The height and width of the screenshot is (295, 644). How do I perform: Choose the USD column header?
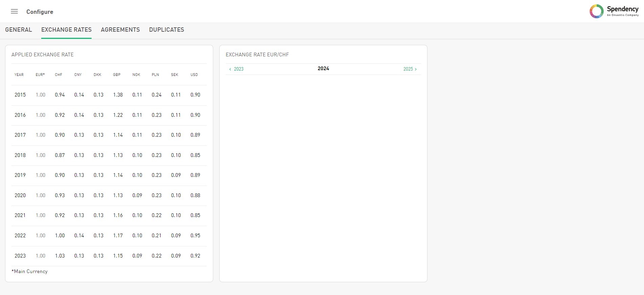coord(194,75)
